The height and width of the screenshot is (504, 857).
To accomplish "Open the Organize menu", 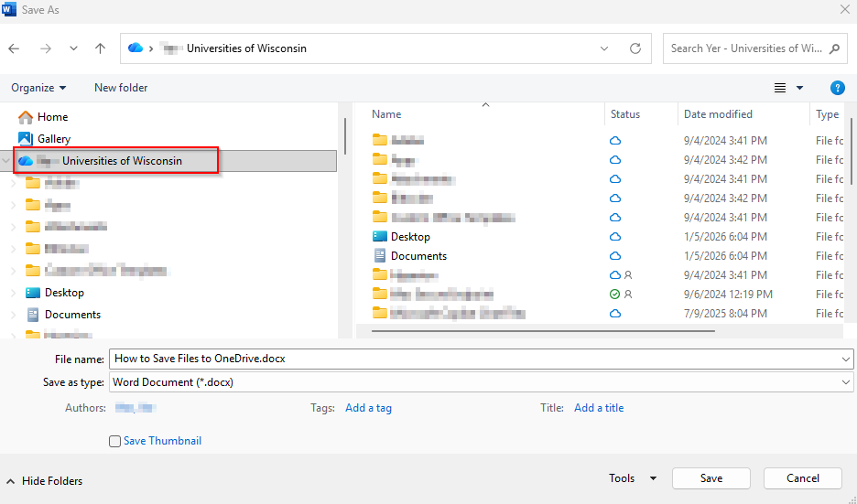I will coord(38,88).
